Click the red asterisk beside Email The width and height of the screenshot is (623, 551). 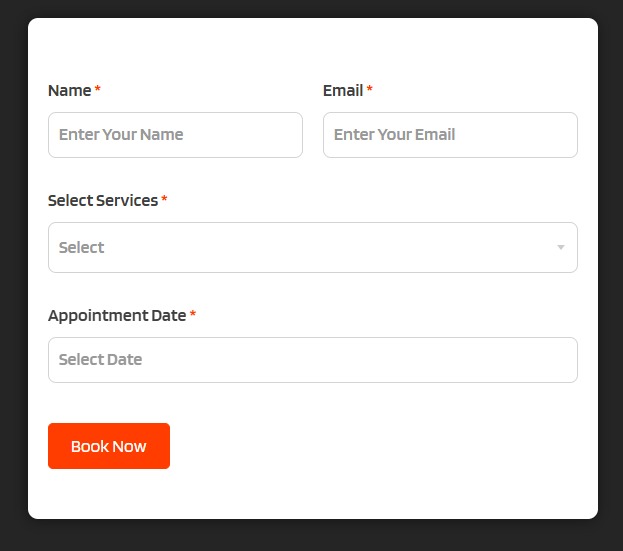[370, 90]
